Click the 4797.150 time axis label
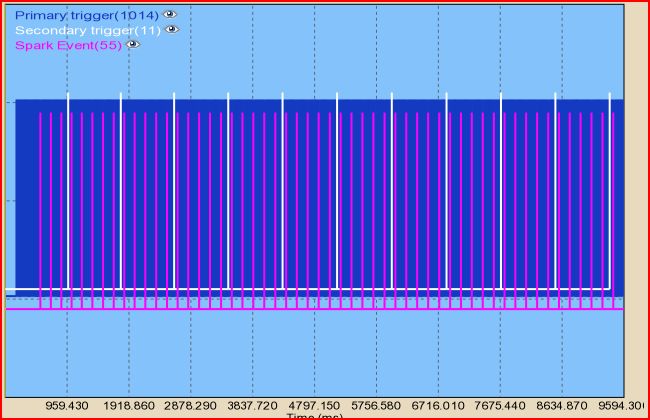650x420 pixels. click(x=315, y=406)
